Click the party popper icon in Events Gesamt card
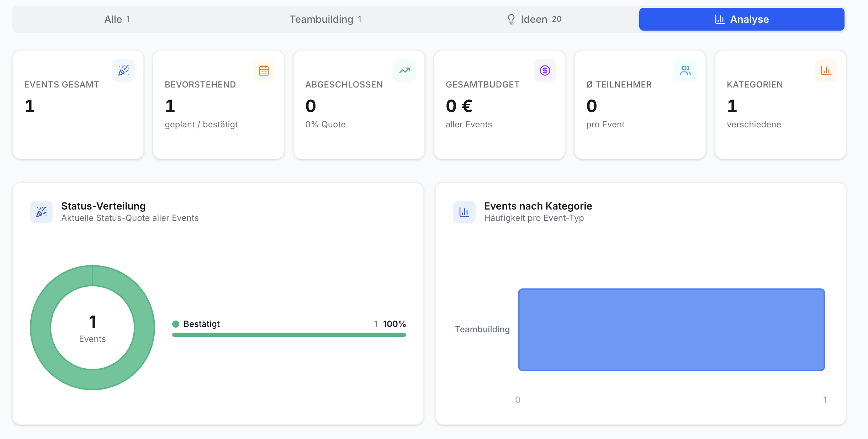This screenshot has height=439, width=868. (123, 70)
